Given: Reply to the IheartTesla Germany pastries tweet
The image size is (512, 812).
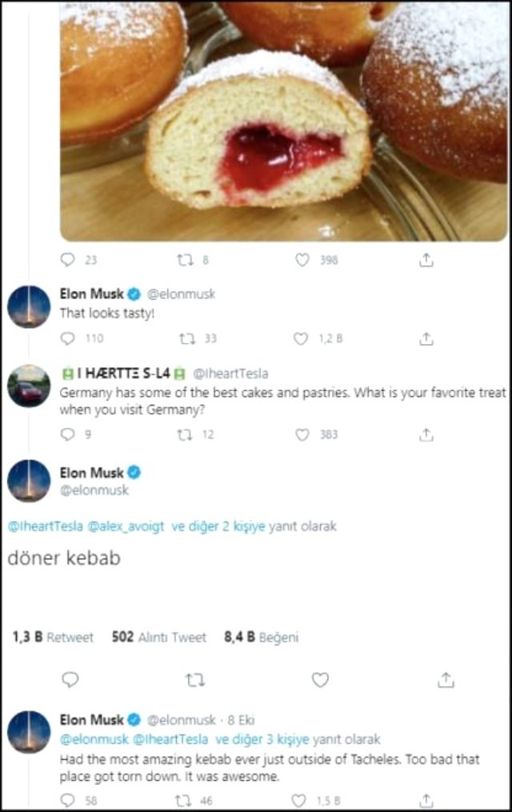Looking at the screenshot, I should (x=68, y=434).
